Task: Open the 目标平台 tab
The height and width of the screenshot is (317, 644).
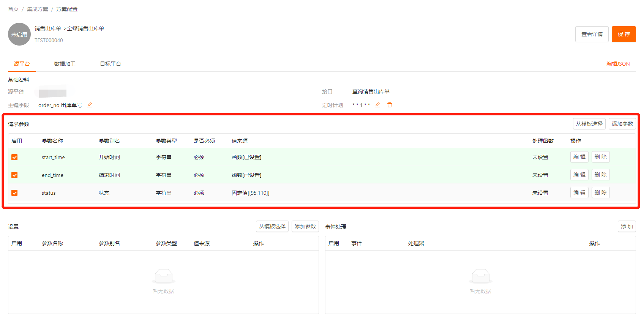Action: pyautogui.click(x=110, y=64)
